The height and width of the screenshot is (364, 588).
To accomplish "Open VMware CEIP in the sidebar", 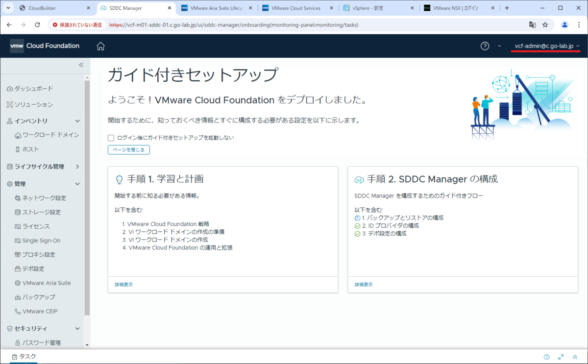I will point(37,312).
